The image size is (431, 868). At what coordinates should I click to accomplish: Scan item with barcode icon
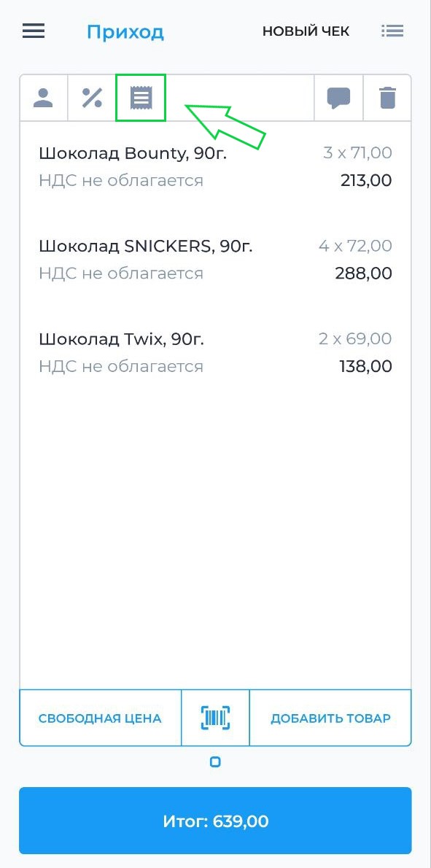tap(215, 718)
